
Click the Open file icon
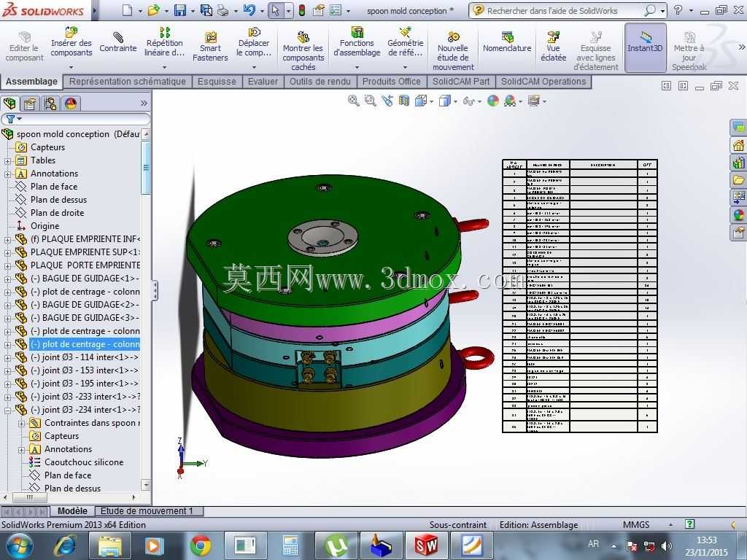click(x=153, y=10)
